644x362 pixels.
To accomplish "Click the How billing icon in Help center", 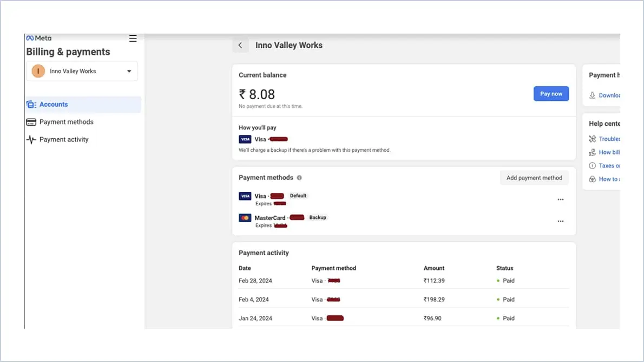I will 592,152.
